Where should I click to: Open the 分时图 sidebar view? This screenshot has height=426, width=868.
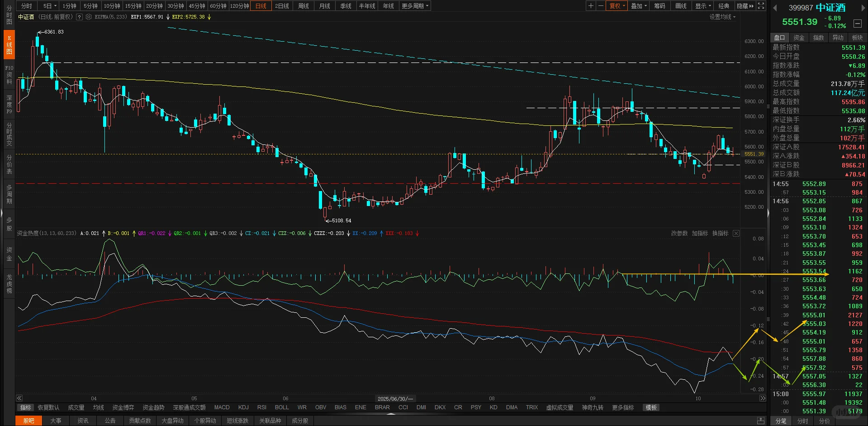9,15
